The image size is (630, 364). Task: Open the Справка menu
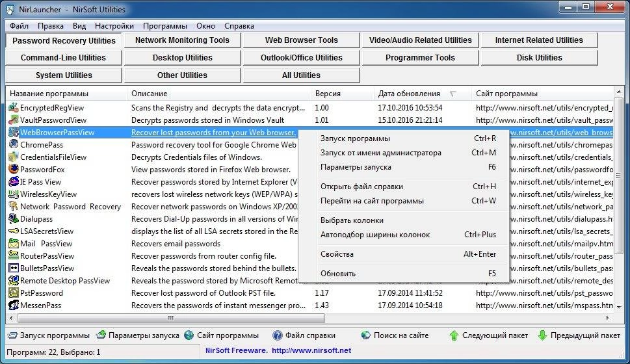coord(239,26)
